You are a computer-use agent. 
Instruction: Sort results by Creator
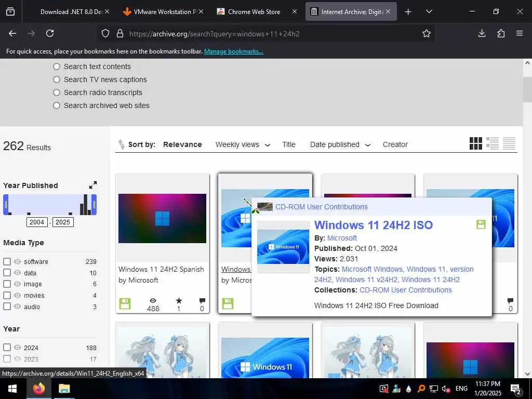(395, 144)
